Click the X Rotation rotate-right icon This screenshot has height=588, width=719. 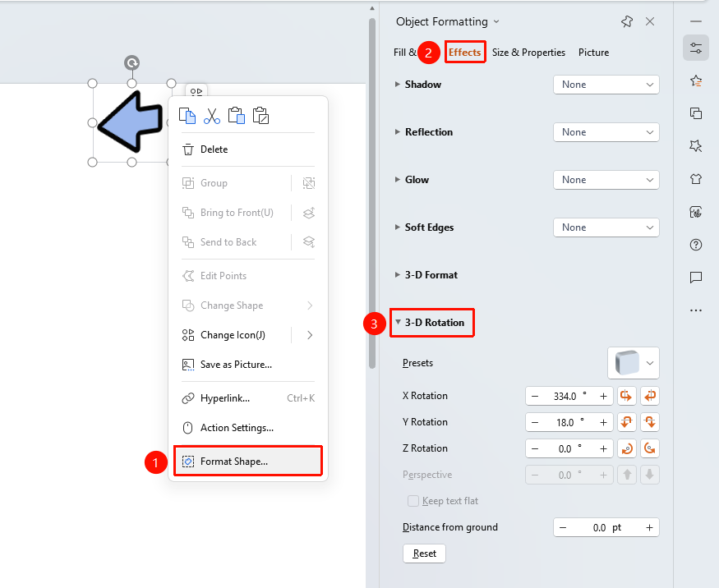click(650, 396)
